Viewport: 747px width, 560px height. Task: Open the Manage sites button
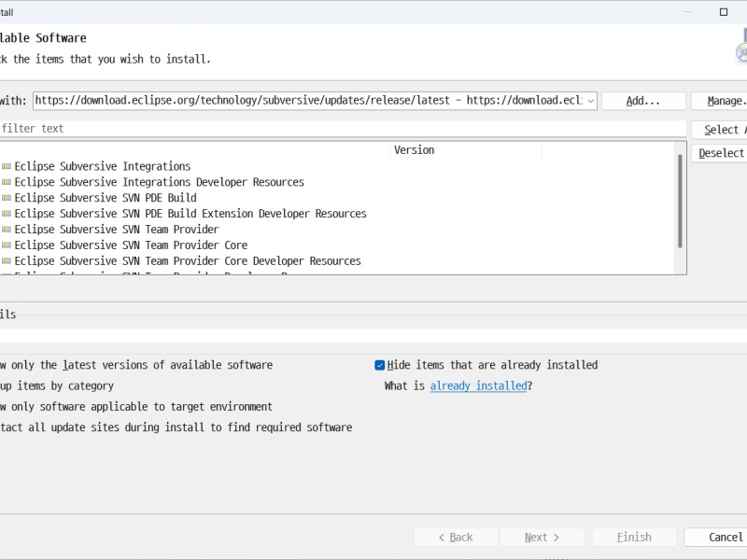tap(719, 101)
